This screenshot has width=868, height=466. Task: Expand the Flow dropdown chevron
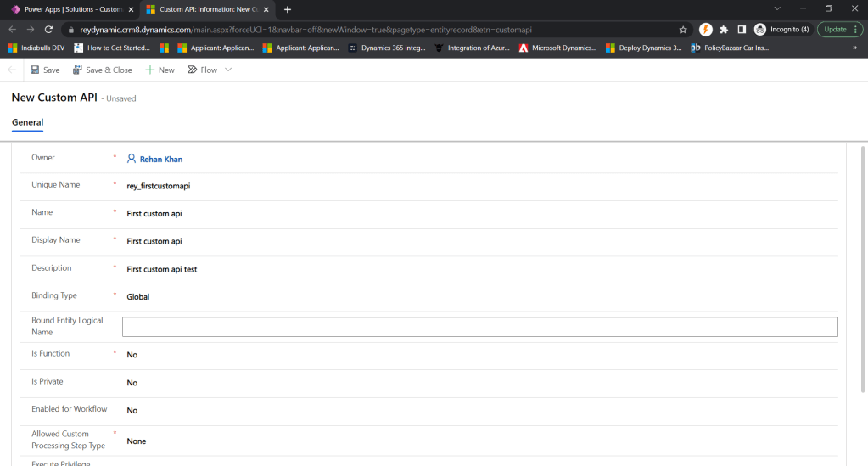click(x=228, y=70)
